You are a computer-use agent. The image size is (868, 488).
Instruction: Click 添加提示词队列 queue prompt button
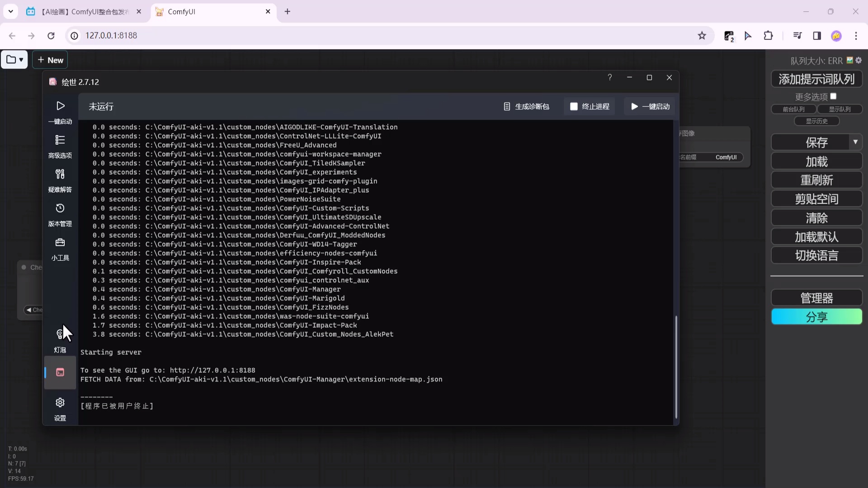(x=816, y=79)
